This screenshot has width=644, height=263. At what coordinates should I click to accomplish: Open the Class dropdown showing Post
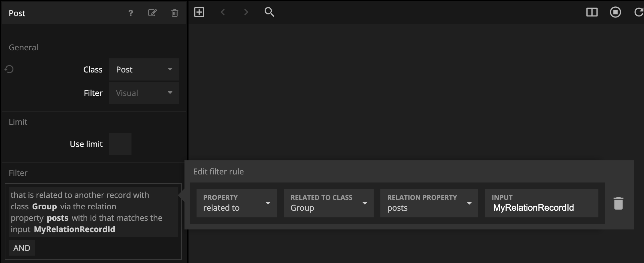(144, 69)
